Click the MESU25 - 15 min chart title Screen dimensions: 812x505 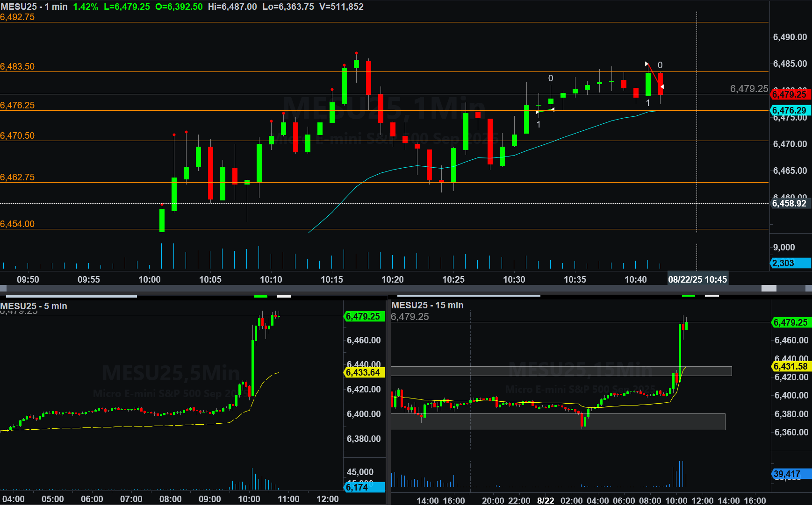click(x=427, y=305)
